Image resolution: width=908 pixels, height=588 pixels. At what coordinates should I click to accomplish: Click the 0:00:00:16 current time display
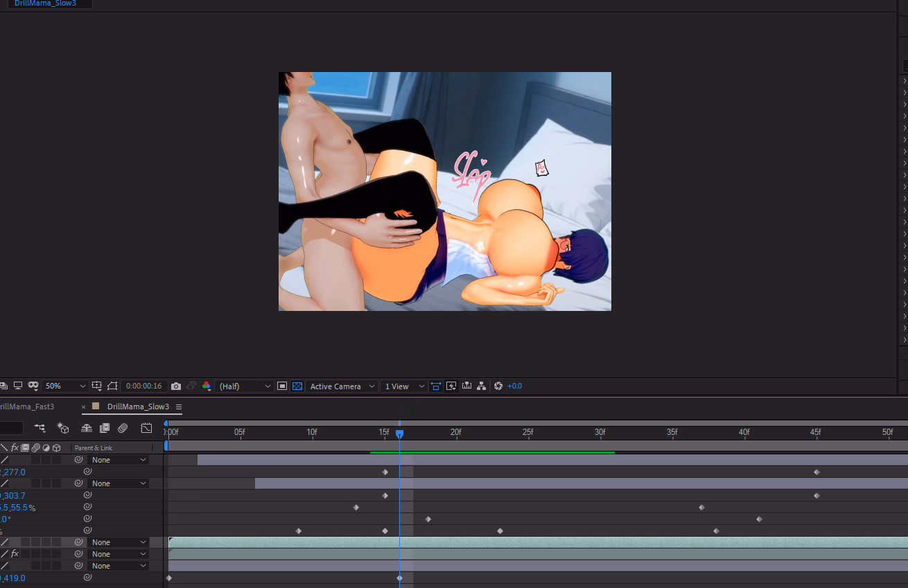tap(143, 386)
